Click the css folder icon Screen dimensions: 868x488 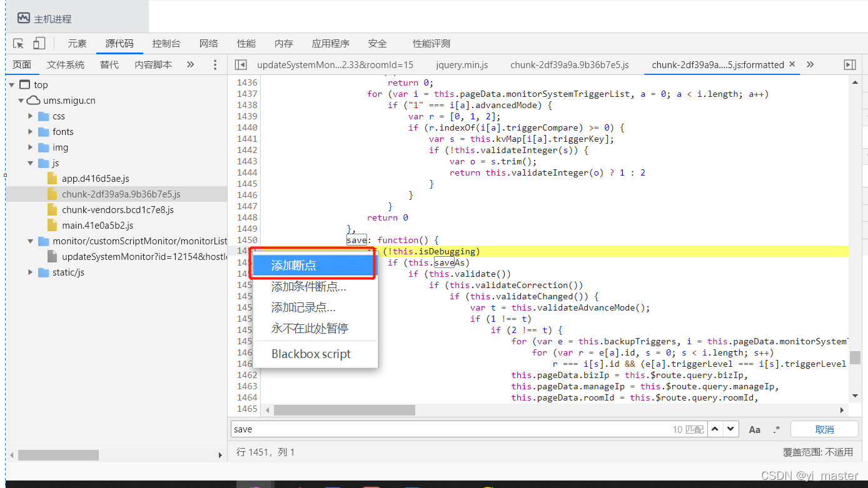(43, 116)
